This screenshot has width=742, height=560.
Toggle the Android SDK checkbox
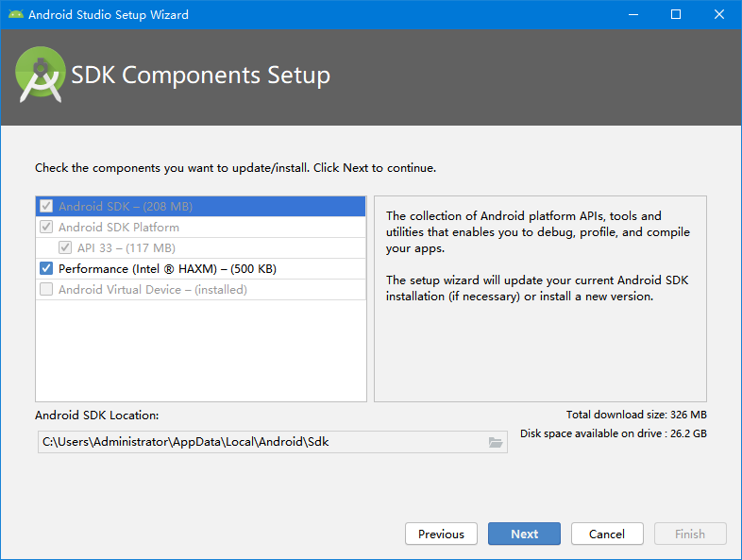pos(46,207)
